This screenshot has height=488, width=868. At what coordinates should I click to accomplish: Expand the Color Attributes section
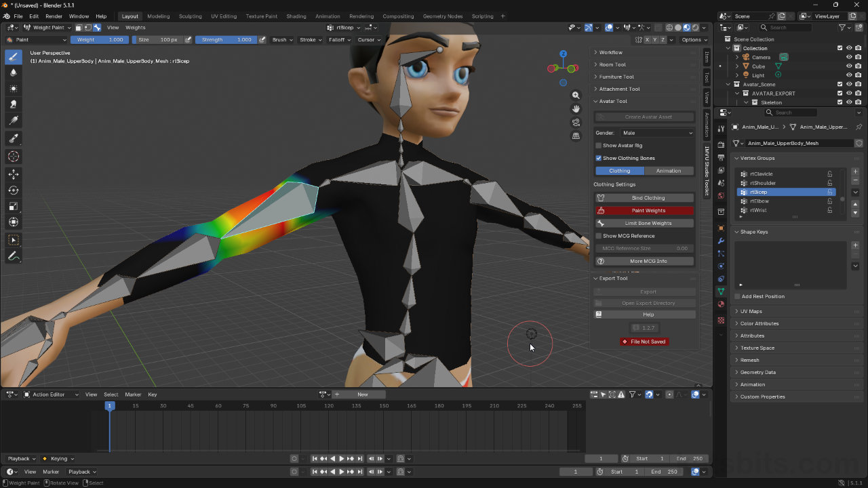coord(797,323)
